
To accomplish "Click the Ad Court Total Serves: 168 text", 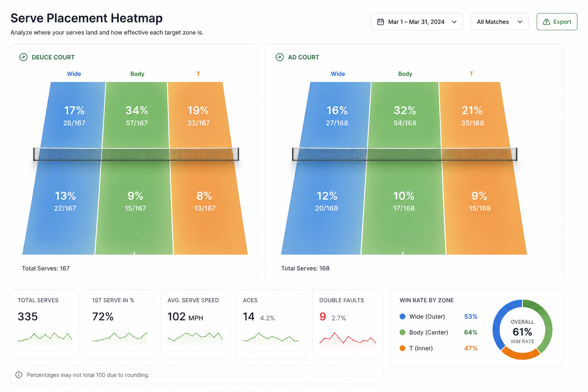I will [x=305, y=268].
